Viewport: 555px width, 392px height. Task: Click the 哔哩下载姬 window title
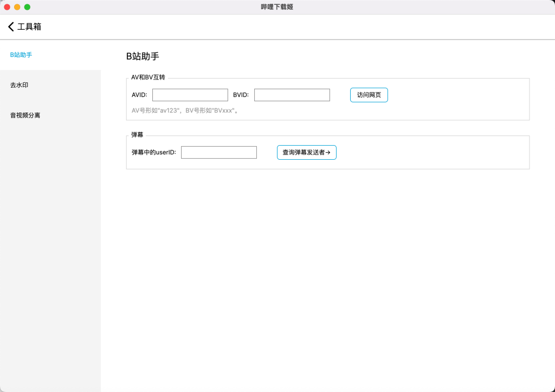coord(277,7)
